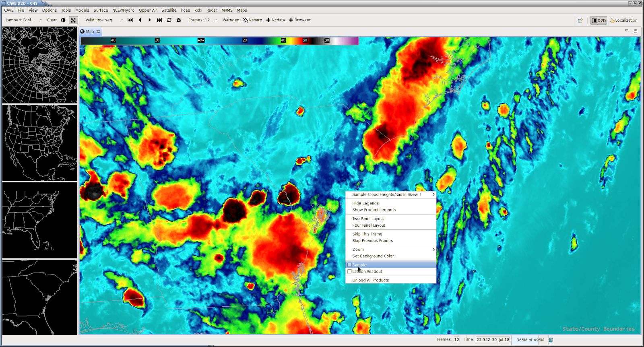The width and height of the screenshot is (644, 347).
Task: Click the Clear button
Action: point(52,20)
